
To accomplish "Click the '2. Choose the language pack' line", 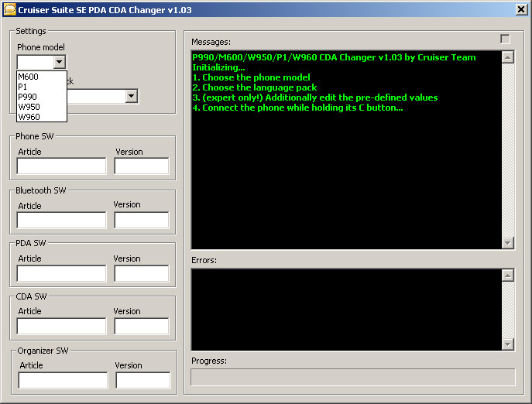I will (255, 87).
